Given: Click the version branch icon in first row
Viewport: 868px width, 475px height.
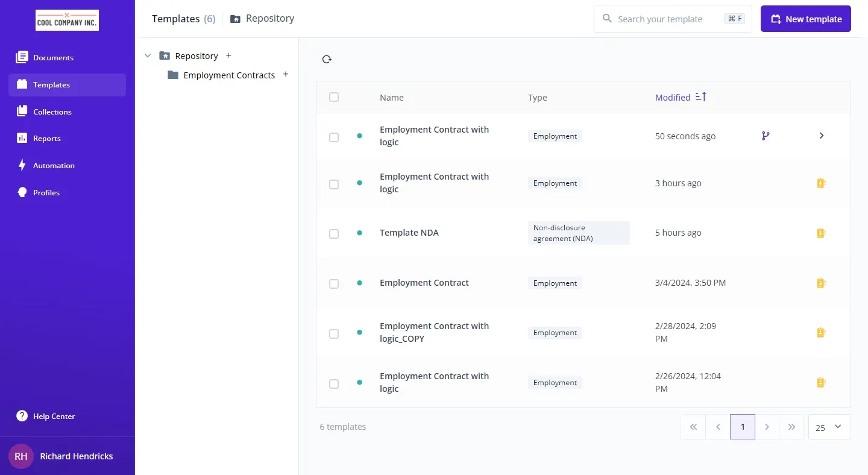Looking at the screenshot, I should [x=766, y=136].
